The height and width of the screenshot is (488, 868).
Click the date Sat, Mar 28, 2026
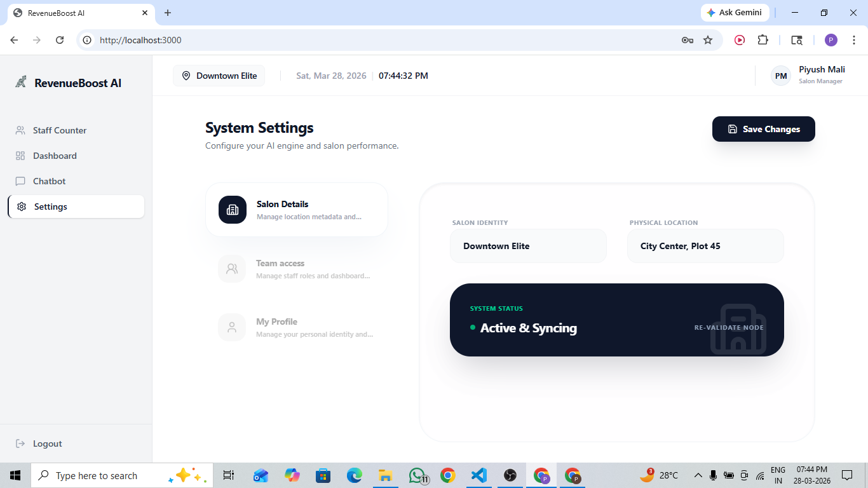pyautogui.click(x=331, y=76)
